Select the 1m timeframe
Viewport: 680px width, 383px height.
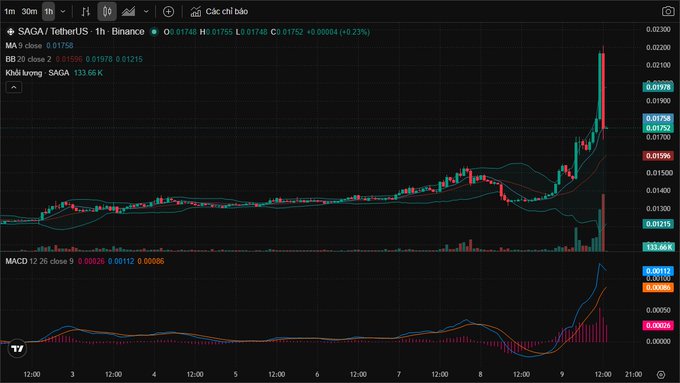pos(10,12)
